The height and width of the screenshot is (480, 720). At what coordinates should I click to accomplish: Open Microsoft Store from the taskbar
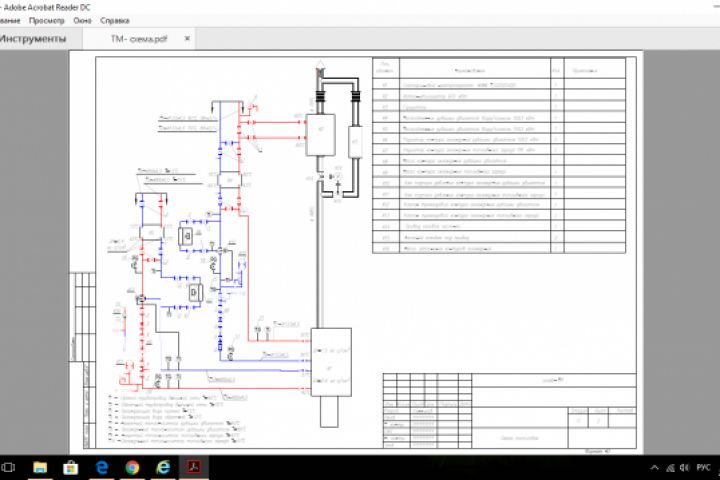tap(71, 468)
